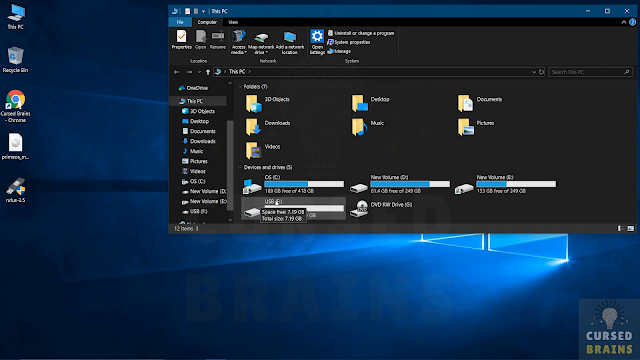This screenshot has height=360, width=640.
Task: Switch to the Computer tab
Action: [x=207, y=22]
